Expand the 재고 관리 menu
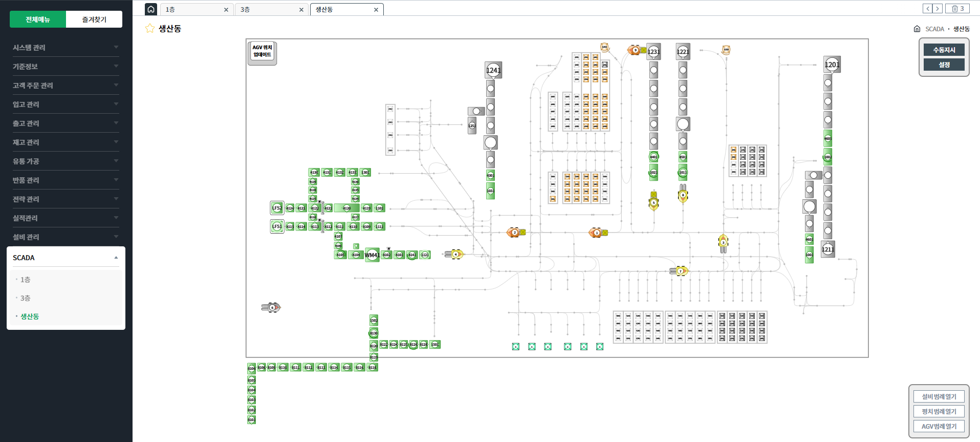 [x=66, y=142]
